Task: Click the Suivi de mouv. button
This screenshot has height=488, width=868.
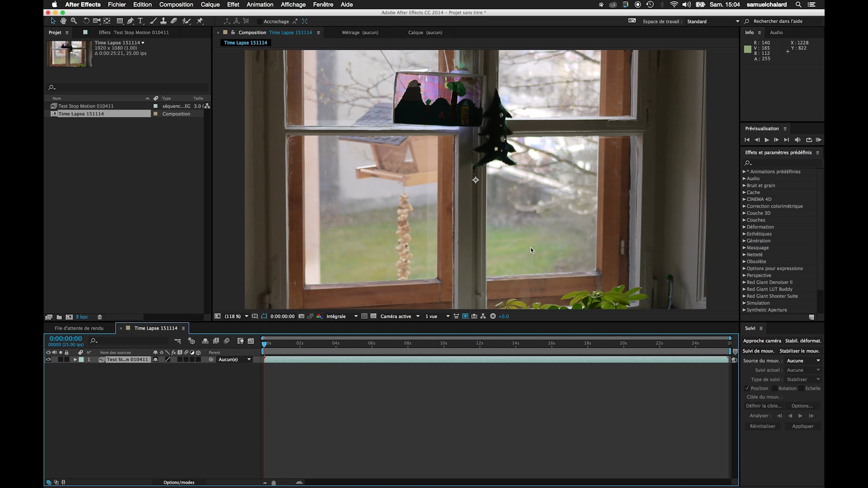Action: [x=758, y=351]
